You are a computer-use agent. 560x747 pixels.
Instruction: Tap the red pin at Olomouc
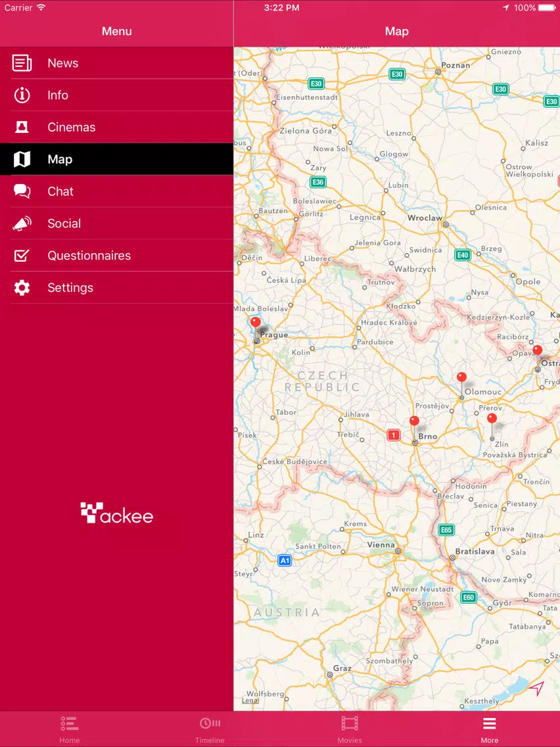pos(461,377)
